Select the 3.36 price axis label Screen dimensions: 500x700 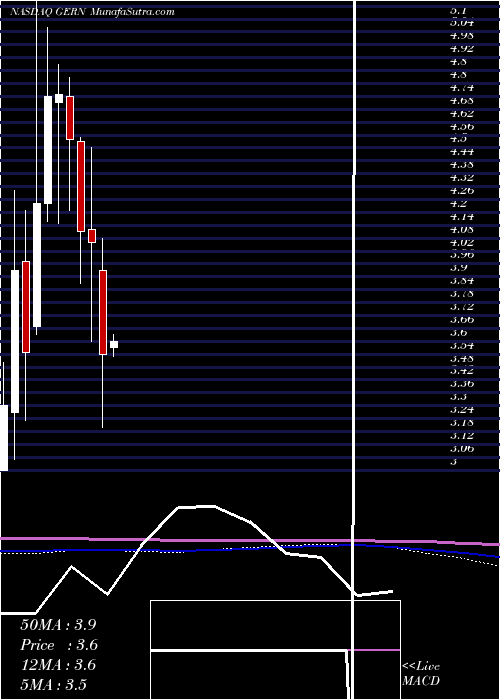click(462, 383)
